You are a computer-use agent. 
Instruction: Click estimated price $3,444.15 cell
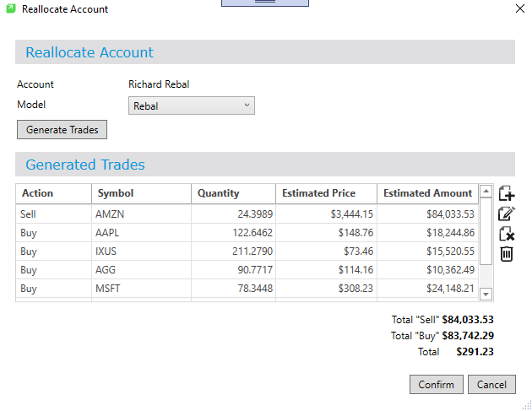(x=327, y=214)
